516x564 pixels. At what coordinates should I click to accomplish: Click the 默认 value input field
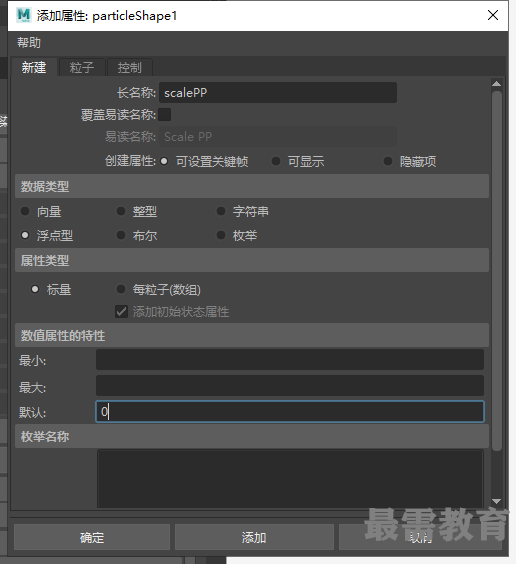(290, 411)
